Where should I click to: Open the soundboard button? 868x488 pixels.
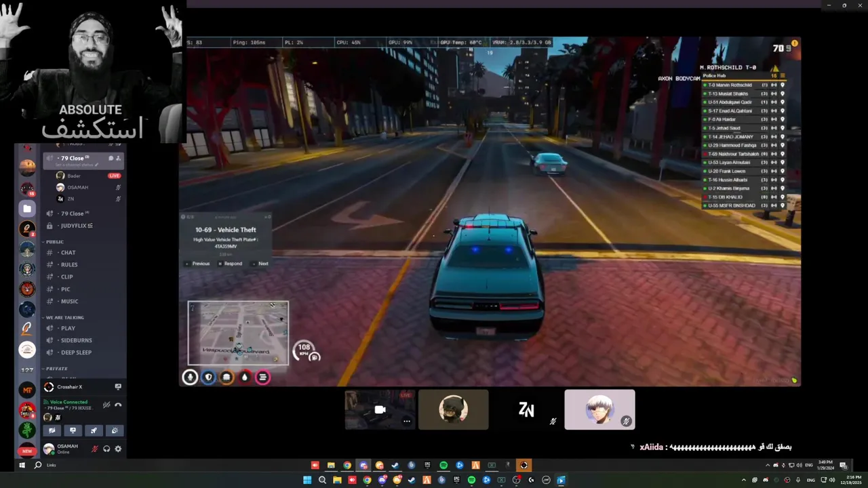point(115,430)
